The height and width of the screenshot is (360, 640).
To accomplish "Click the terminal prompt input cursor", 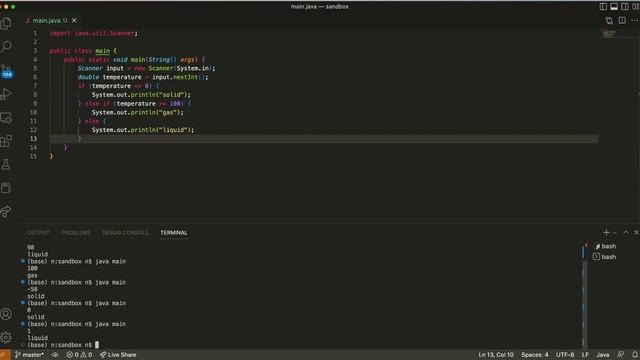I will coord(97,345).
